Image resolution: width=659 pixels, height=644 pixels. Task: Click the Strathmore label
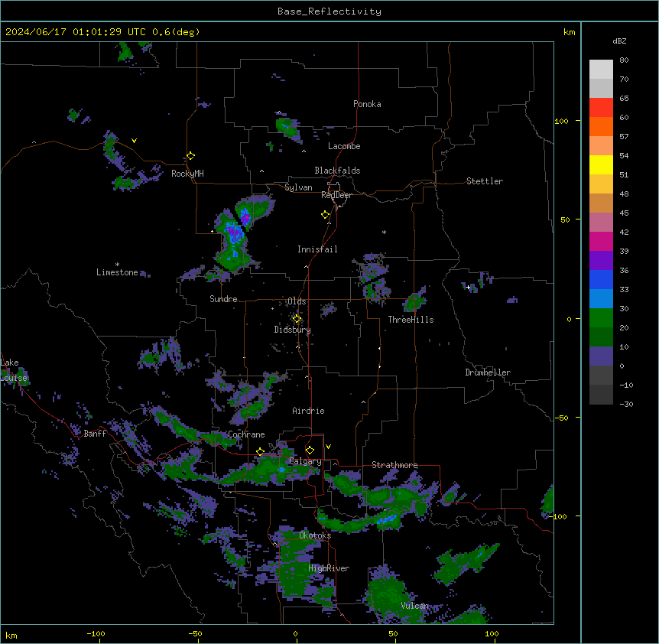click(x=394, y=465)
